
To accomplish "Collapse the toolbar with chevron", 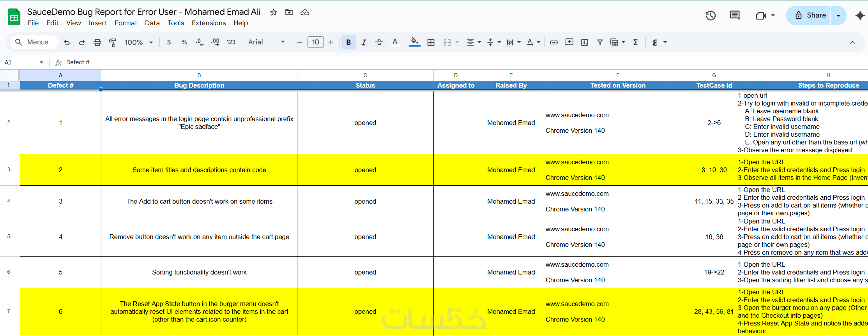I will (852, 42).
